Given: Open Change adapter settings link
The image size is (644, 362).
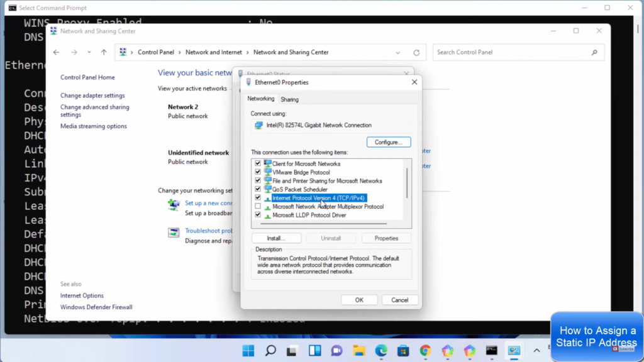Looking at the screenshot, I should [92, 96].
